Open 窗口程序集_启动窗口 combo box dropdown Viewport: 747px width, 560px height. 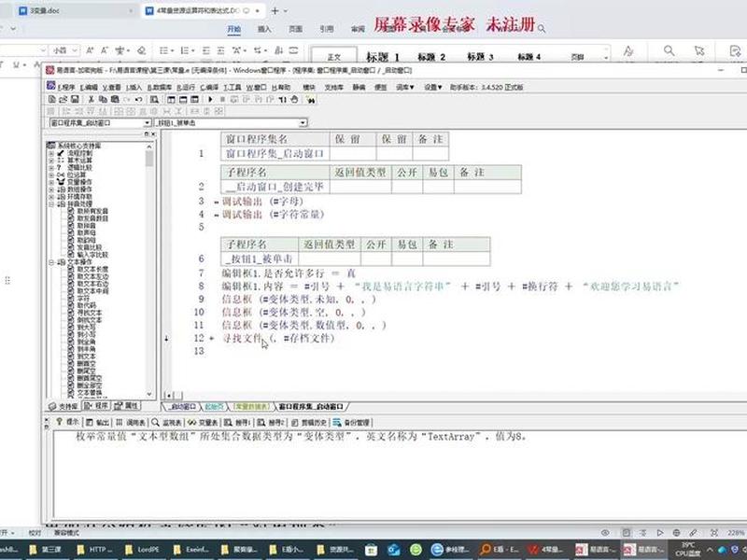click(x=148, y=123)
